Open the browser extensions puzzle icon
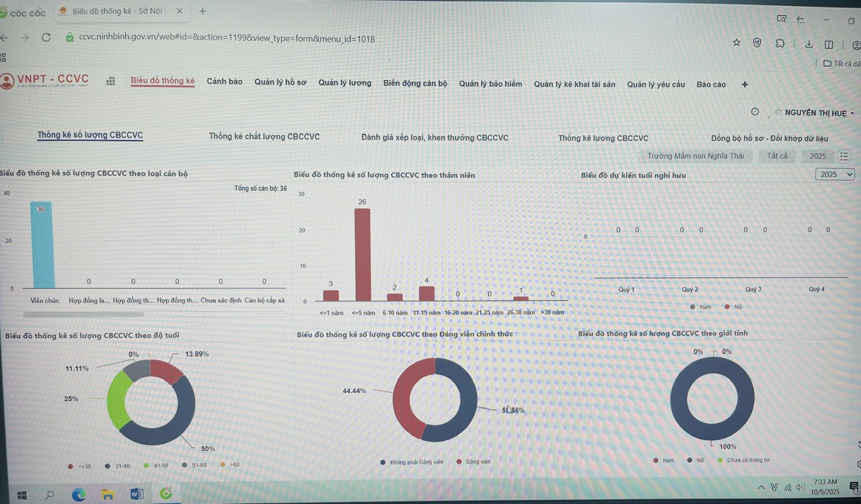Viewport: 861px width, 504px height. coord(780,43)
